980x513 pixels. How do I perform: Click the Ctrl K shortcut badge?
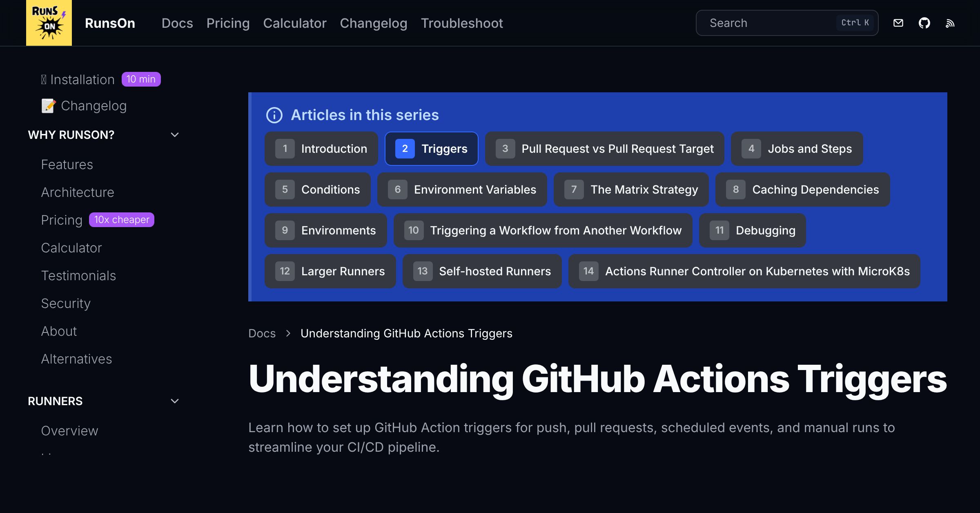[x=855, y=23]
